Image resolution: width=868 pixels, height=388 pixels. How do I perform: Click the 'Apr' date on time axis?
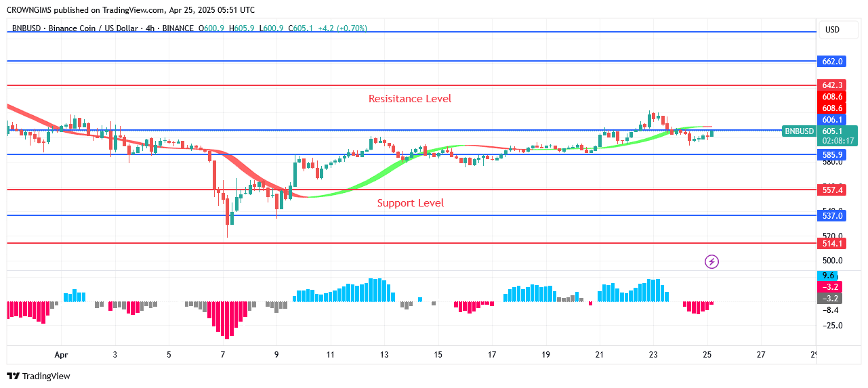pyautogui.click(x=61, y=354)
